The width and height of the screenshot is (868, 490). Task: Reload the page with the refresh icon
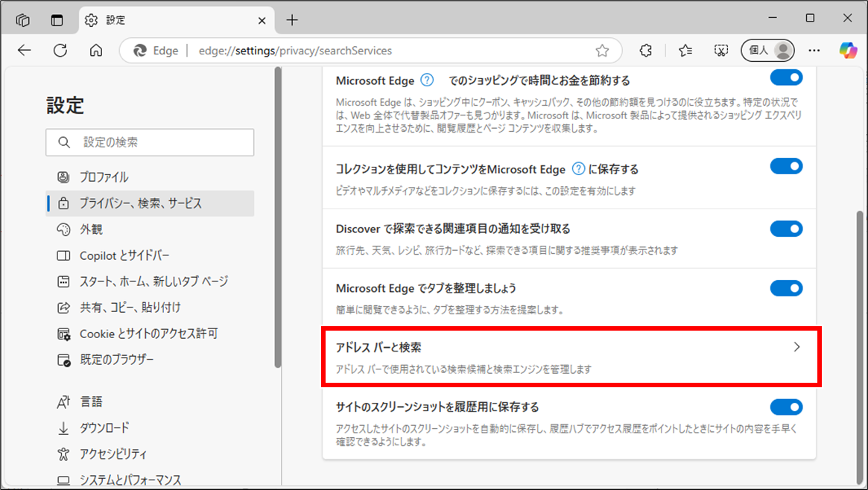[60, 51]
